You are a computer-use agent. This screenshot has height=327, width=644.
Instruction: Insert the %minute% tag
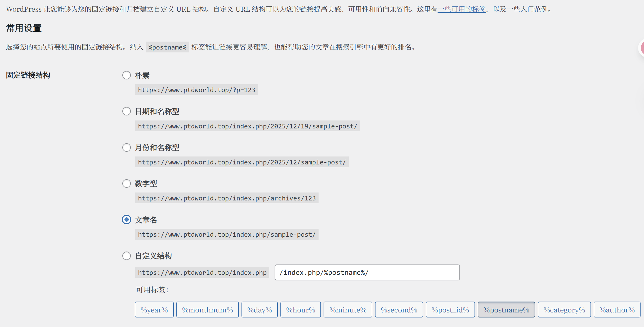click(x=348, y=310)
